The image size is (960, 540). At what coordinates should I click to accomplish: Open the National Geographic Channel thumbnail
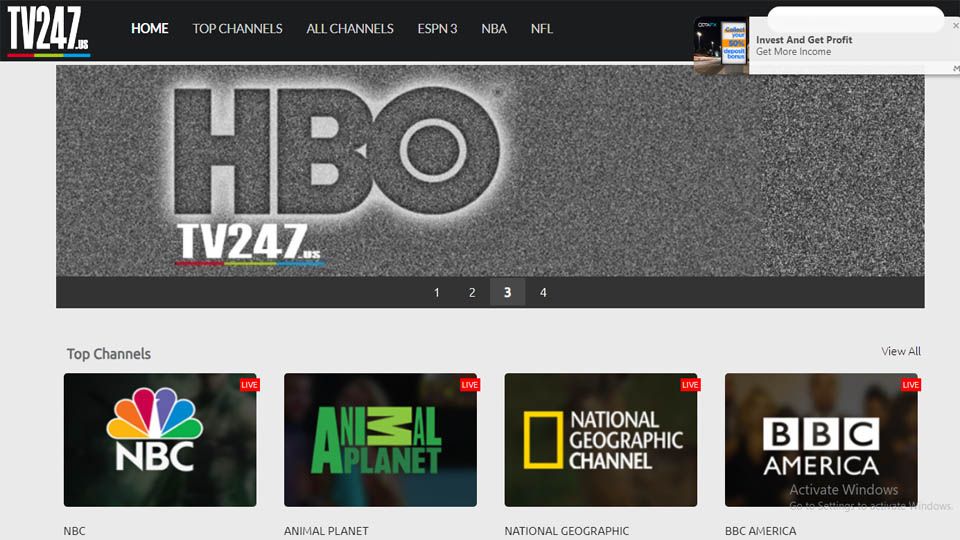(x=601, y=440)
